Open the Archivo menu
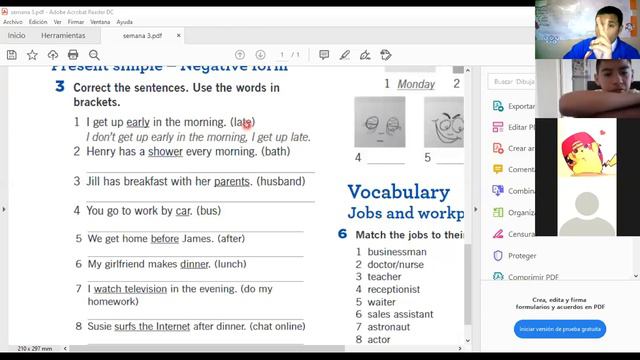Image resolution: width=640 pixels, height=360 pixels. point(13,22)
